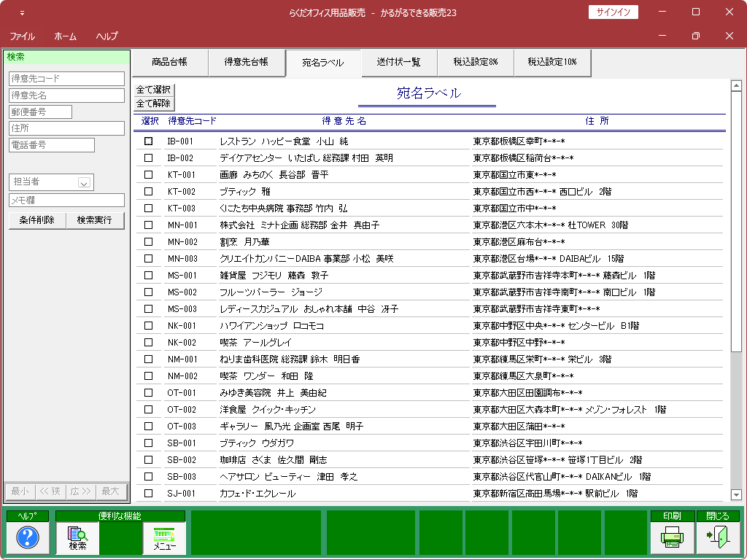Click address 東京都港区六本木 杜TOWER 30階

tap(551, 225)
